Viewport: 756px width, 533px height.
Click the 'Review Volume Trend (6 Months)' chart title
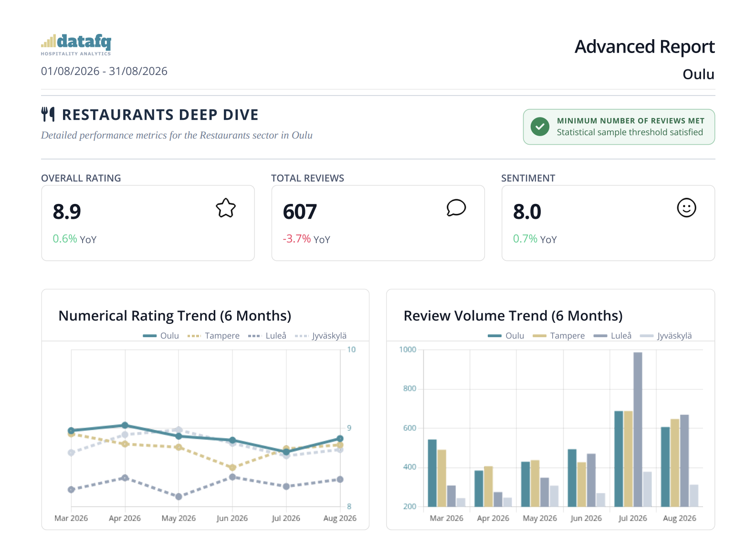[x=513, y=316]
